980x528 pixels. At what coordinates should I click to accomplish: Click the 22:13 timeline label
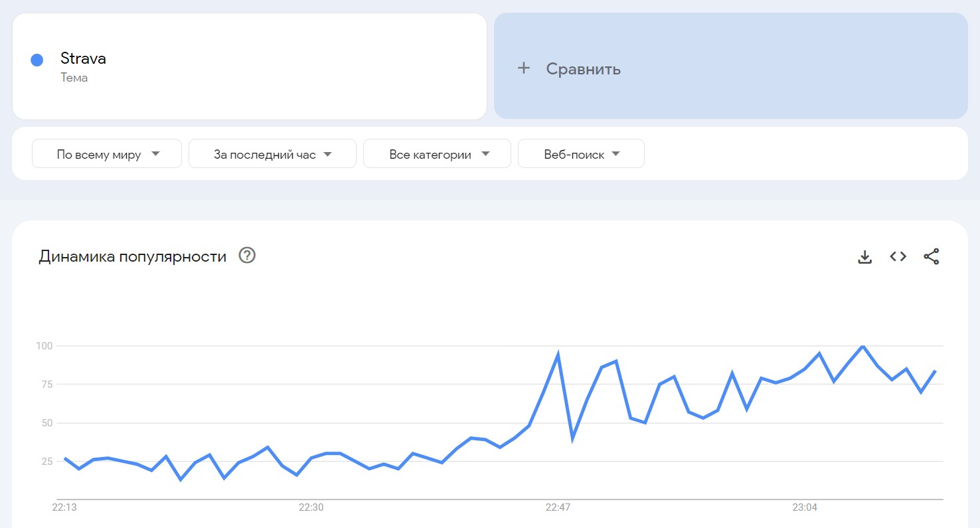(64, 507)
